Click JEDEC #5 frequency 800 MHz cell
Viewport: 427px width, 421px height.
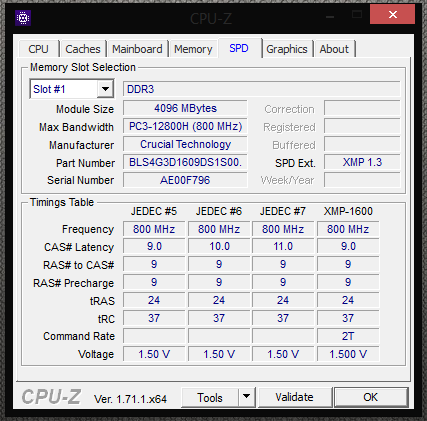pyautogui.click(x=154, y=229)
